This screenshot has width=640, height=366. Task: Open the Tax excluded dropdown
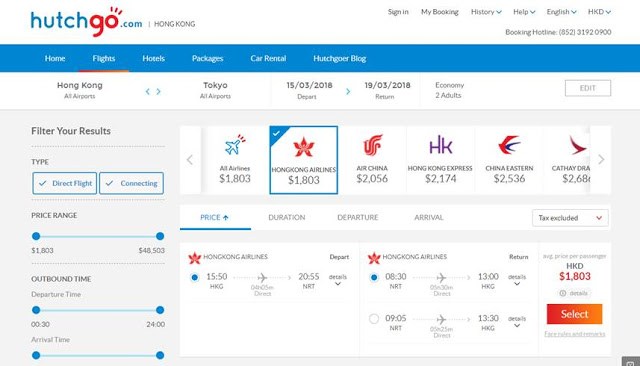[570, 218]
